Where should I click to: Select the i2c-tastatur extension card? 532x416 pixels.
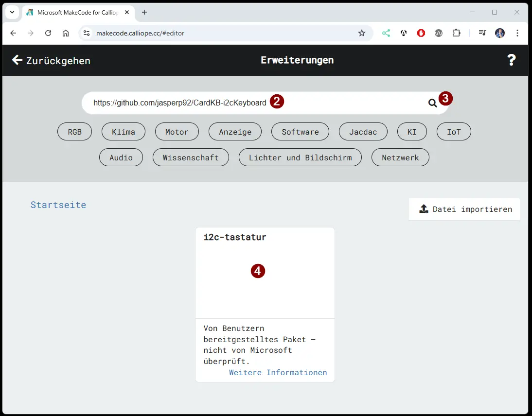pyautogui.click(x=265, y=272)
